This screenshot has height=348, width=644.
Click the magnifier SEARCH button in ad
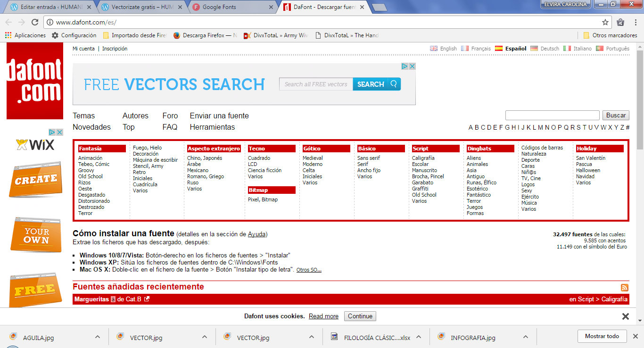pos(377,84)
